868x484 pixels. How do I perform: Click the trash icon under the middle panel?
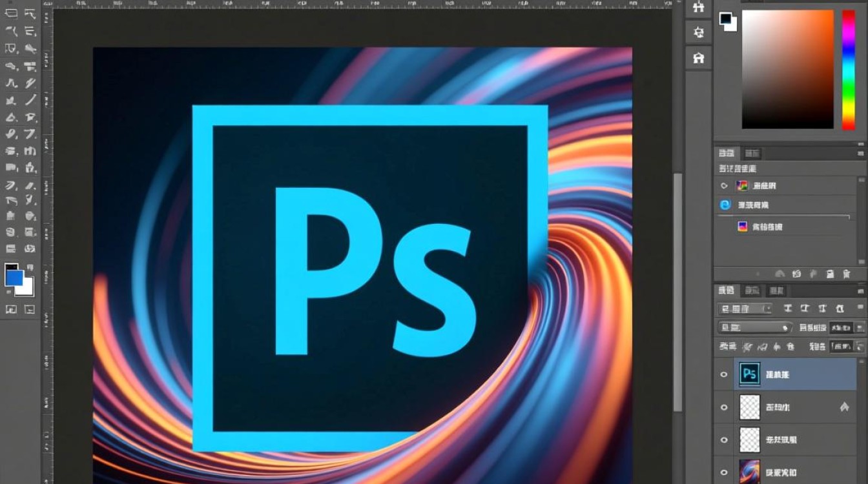tap(847, 274)
